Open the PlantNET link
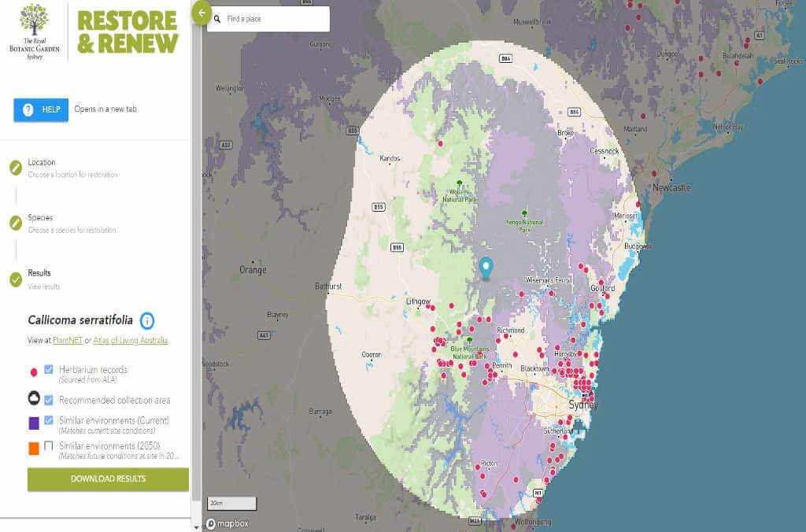This screenshot has width=806, height=532. point(68,341)
